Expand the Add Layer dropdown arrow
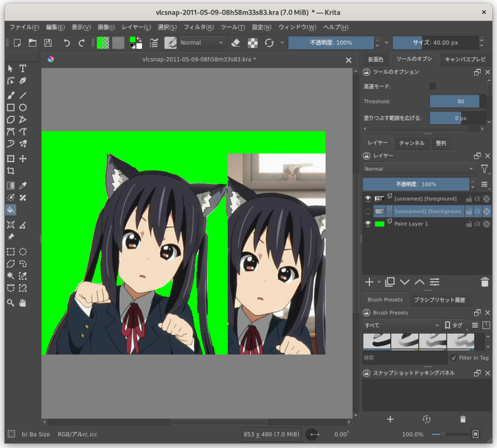 tap(379, 282)
